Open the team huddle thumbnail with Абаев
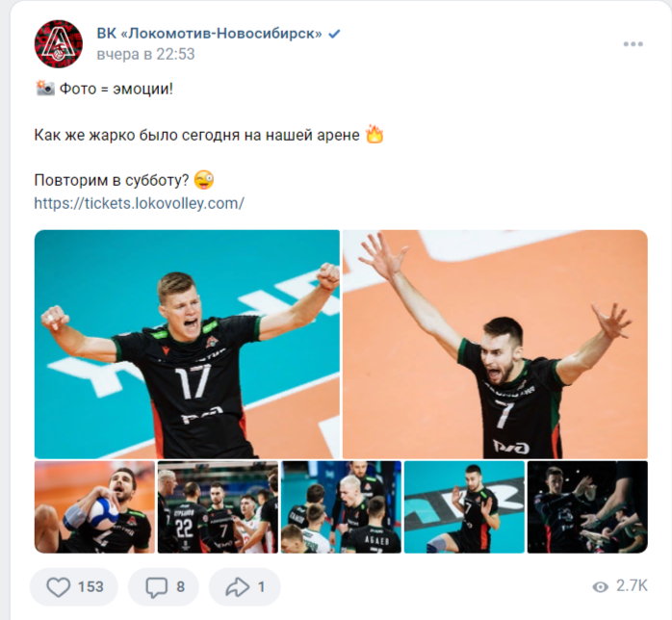 [341, 507]
